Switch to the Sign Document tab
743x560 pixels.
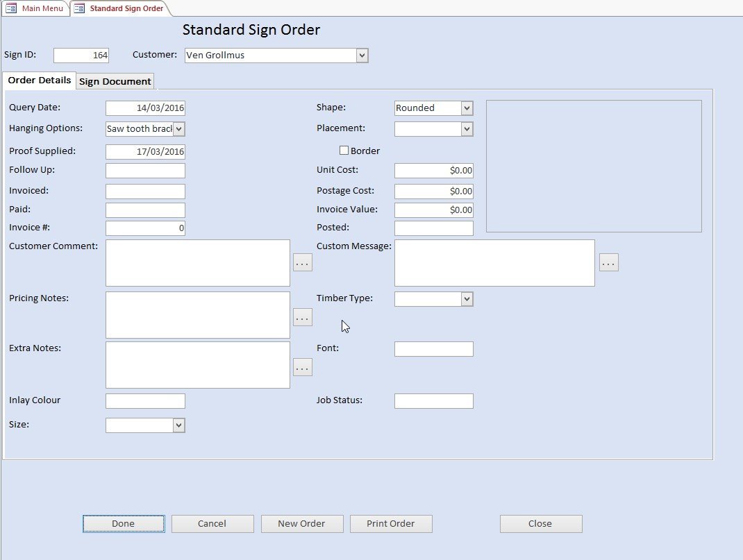coord(115,81)
